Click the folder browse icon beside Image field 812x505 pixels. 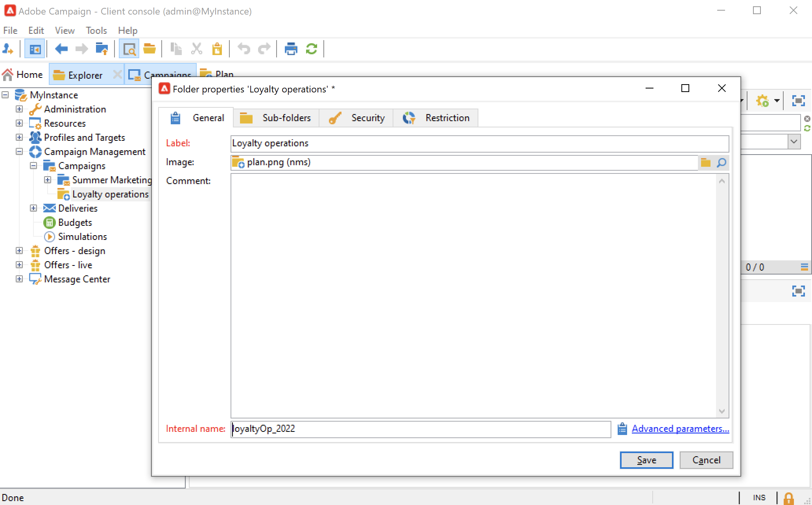pos(705,162)
